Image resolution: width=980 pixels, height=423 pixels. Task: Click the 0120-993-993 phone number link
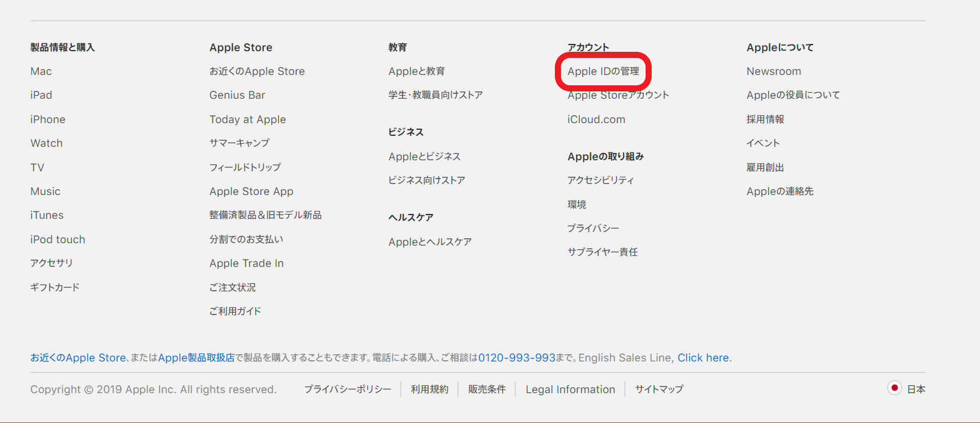pyautogui.click(x=517, y=358)
